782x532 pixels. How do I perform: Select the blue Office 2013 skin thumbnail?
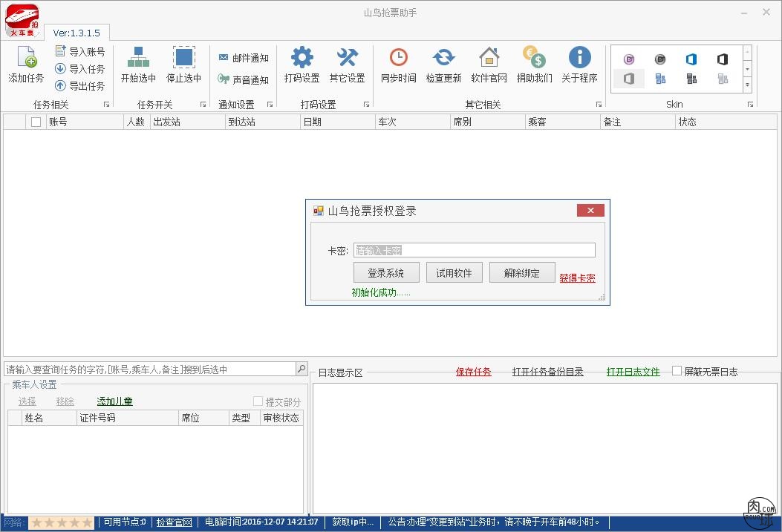click(691, 59)
